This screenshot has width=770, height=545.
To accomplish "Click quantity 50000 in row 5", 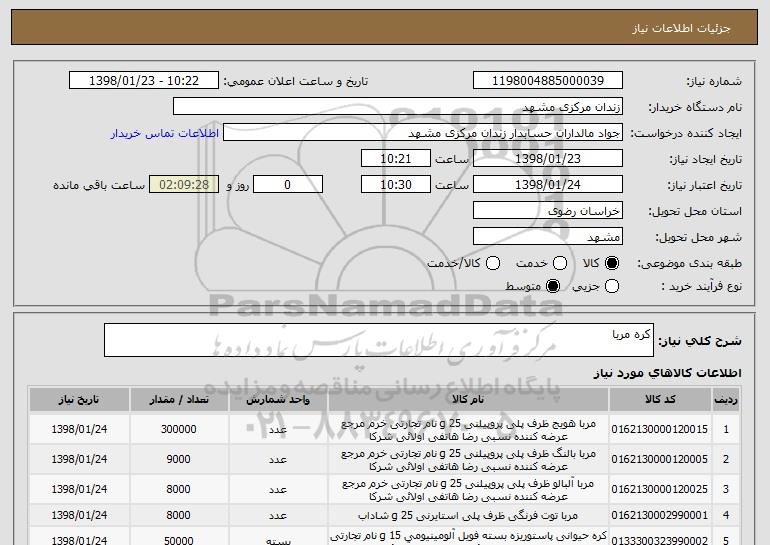I will [178, 540].
